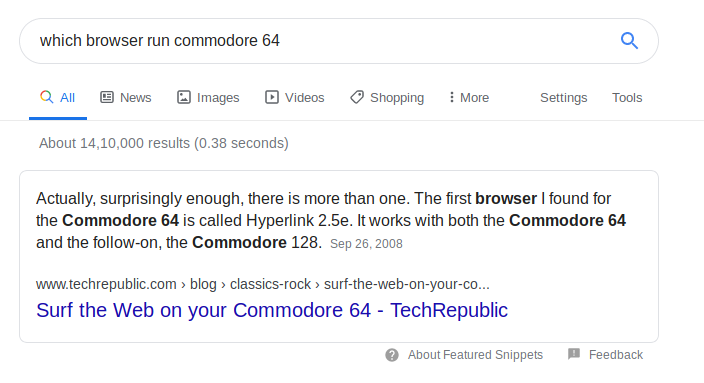The height and width of the screenshot is (383, 704).
Task: Expand the More search categories menu
Action: click(469, 97)
